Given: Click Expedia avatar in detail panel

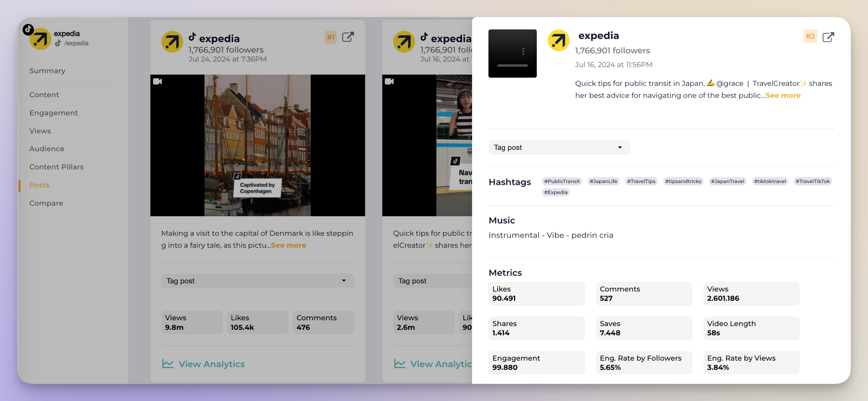Looking at the screenshot, I should point(559,41).
